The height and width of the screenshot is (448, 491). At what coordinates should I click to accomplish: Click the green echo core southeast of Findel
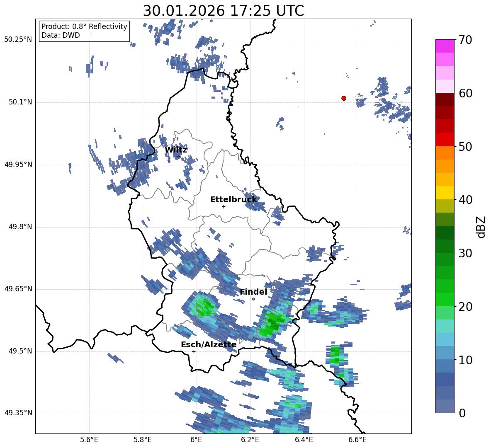[272, 324]
